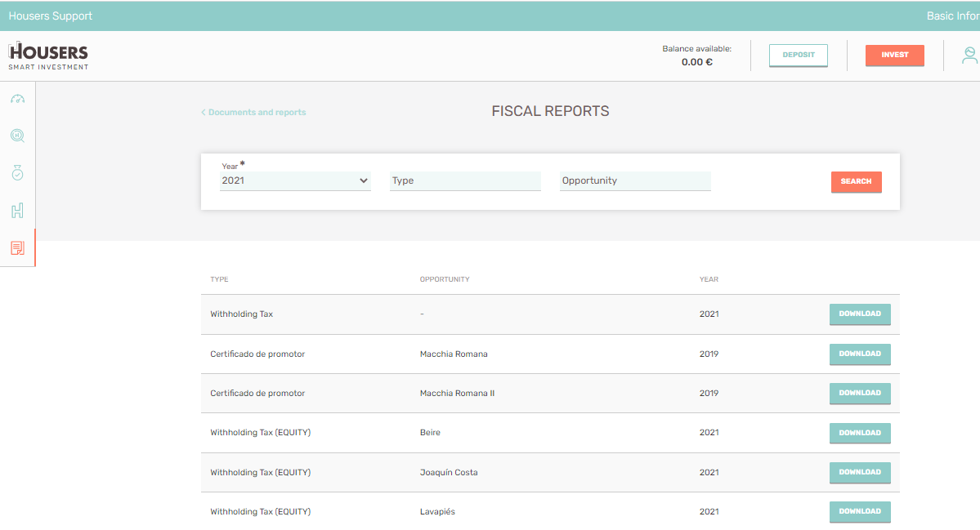The width and height of the screenshot is (980, 530).
Task: Select the Macchia Romana II opportunity cell
Action: point(457,394)
